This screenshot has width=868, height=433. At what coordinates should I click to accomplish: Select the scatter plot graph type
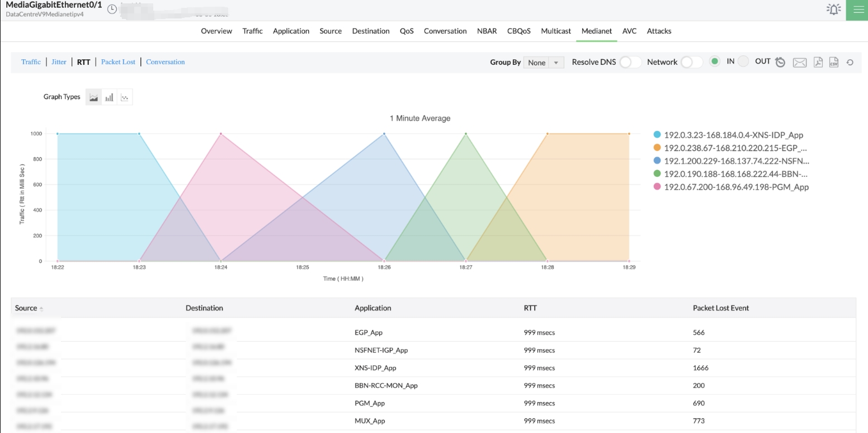[x=125, y=97]
